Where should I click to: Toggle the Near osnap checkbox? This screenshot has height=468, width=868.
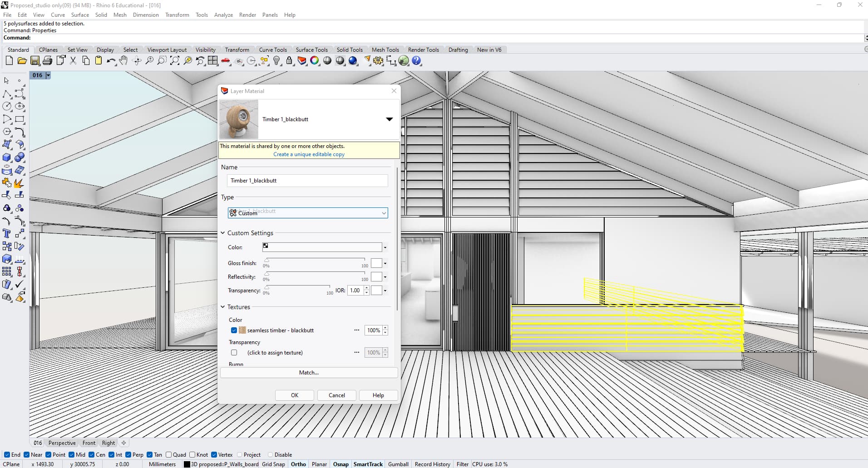pyautogui.click(x=27, y=455)
